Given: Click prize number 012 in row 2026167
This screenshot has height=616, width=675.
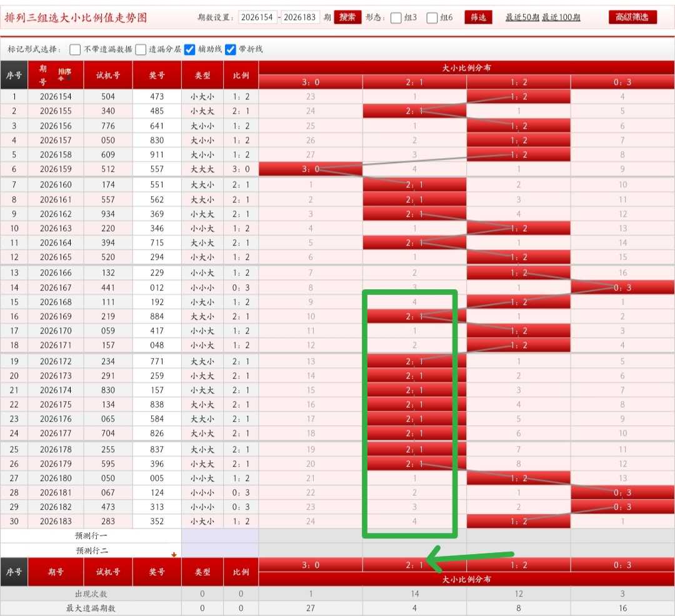Looking at the screenshot, I should click(157, 287).
